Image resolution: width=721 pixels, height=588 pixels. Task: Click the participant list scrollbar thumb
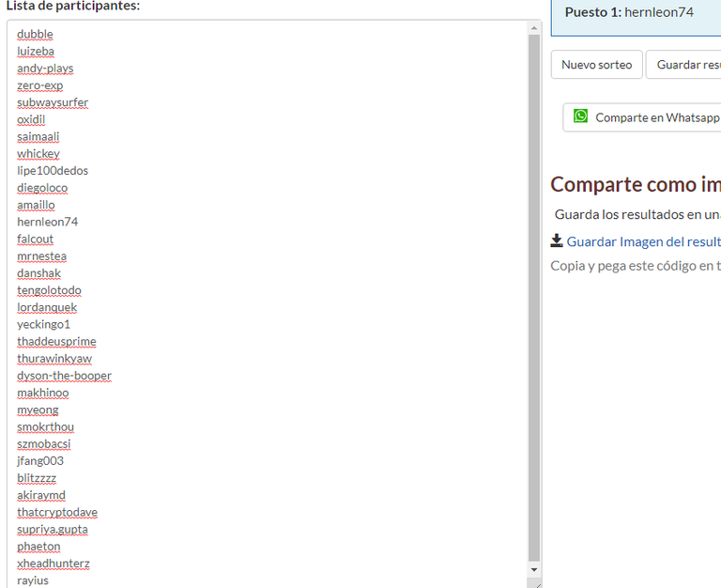coord(534,298)
